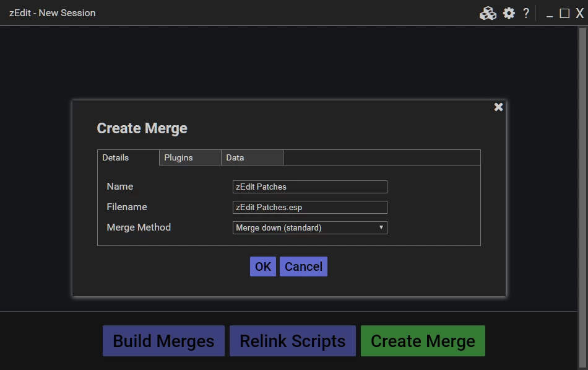Screen dimensions: 588x370
Task: Click the Name input field
Action: coord(309,187)
